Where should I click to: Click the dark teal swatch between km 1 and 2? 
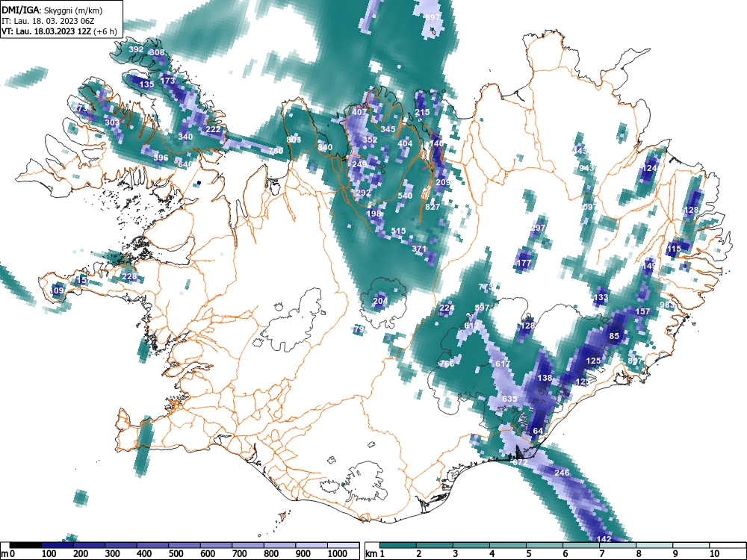[x=398, y=545]
